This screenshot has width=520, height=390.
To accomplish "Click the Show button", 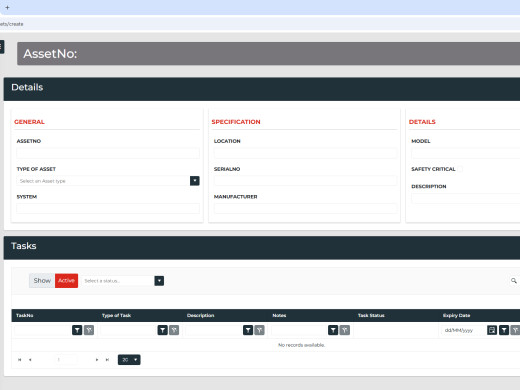I will [42, 281].
